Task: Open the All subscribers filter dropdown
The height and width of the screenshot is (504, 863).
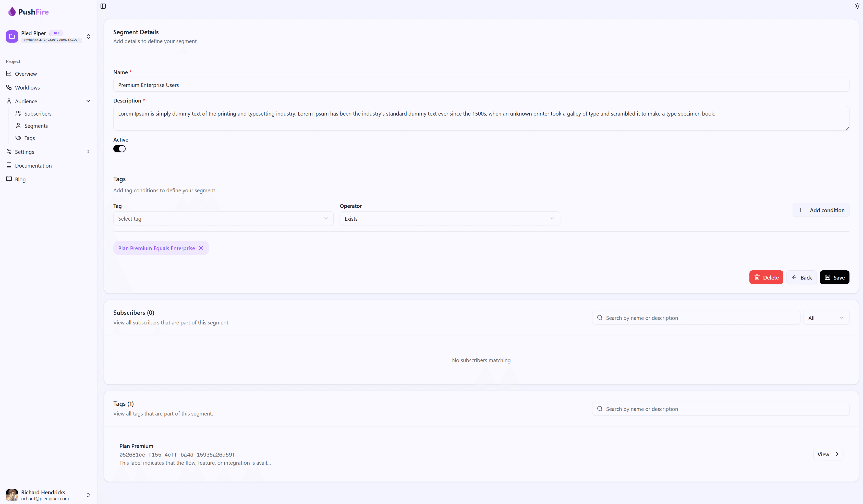Action: pos(826,318)
